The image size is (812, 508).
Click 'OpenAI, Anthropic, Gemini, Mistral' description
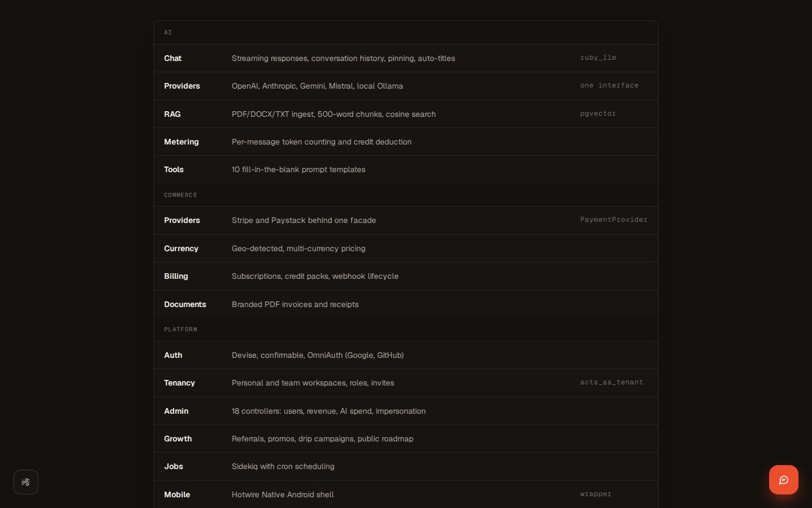317,86
